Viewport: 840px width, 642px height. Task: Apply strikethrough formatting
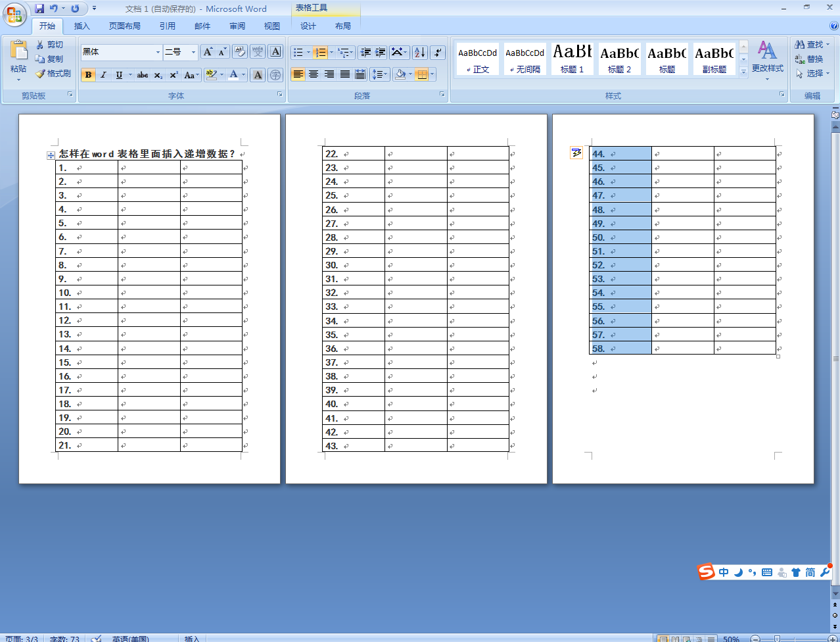click(x=143, y=75)
